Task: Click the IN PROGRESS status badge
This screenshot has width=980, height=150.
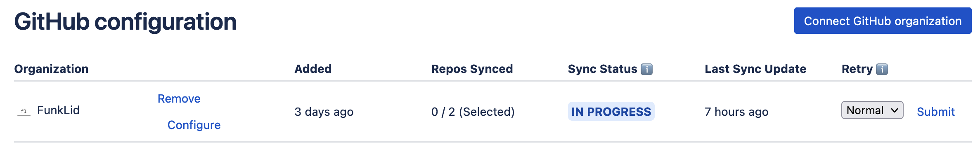Action: 611,111
